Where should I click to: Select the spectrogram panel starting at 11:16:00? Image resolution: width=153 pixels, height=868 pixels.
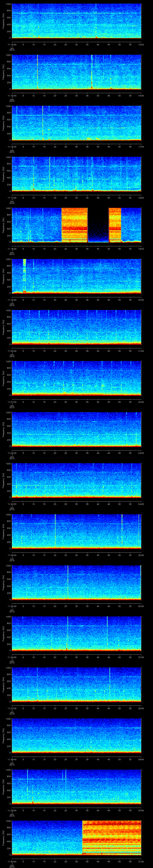point(76,123)
